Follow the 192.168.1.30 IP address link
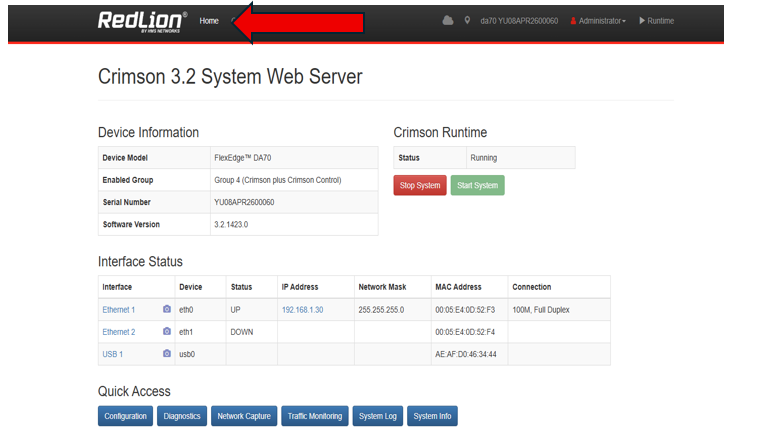 [303, 310]
